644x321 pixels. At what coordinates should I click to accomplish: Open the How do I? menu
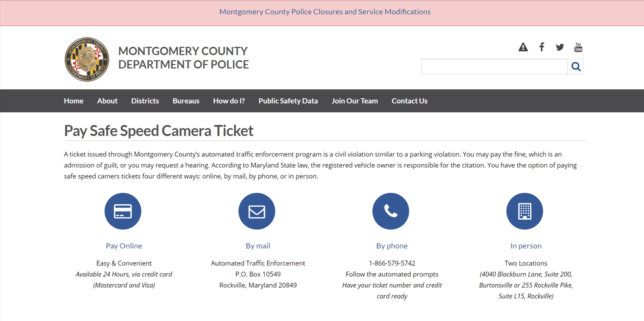(229, 101)
